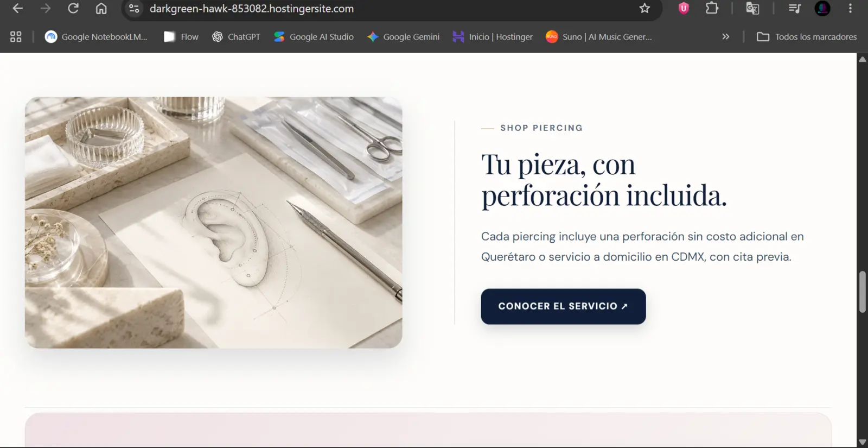Screen dimensions: 868x448
Task: View site information icon in address bar
Action: tap(134, 9)
